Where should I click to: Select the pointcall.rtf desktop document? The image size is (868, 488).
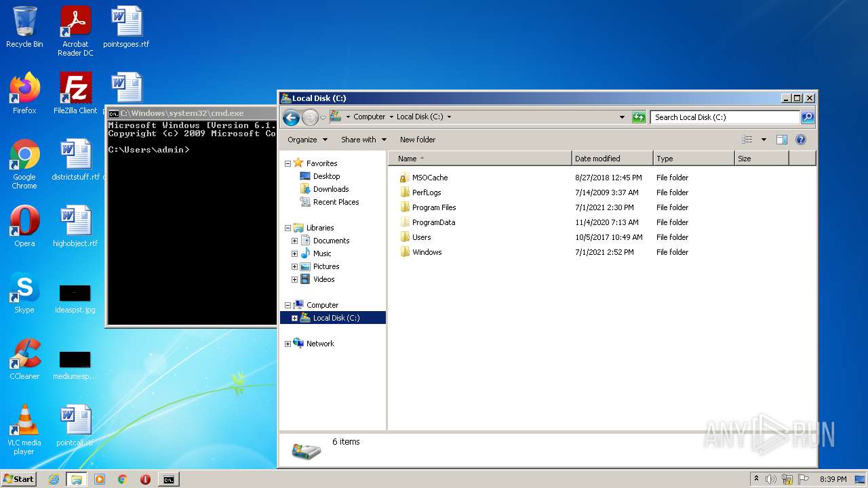(75, 426)
